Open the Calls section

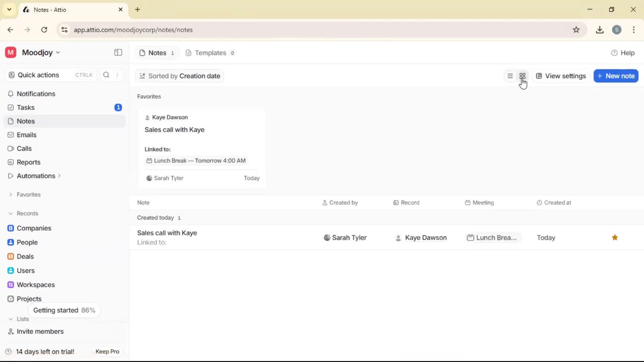click(24, 148)
